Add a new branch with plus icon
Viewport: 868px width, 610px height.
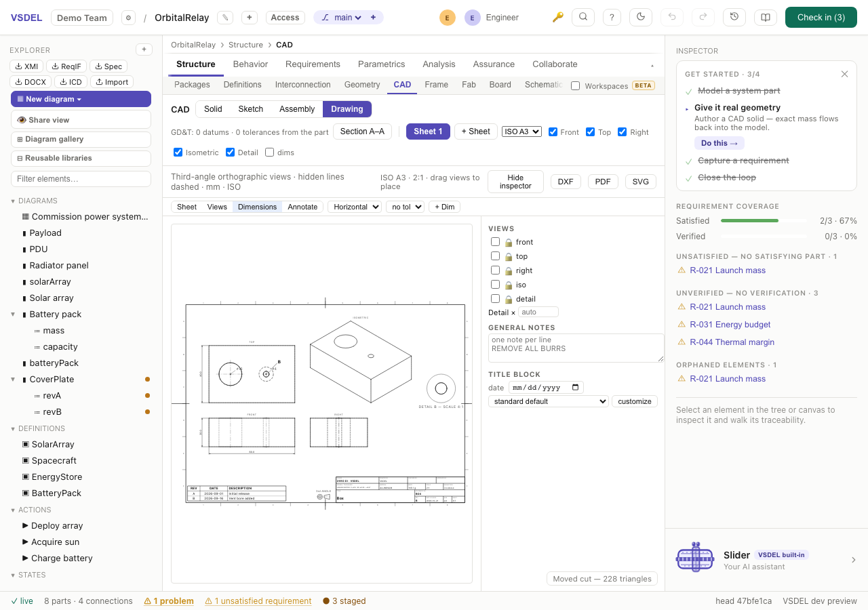[373, 18]
